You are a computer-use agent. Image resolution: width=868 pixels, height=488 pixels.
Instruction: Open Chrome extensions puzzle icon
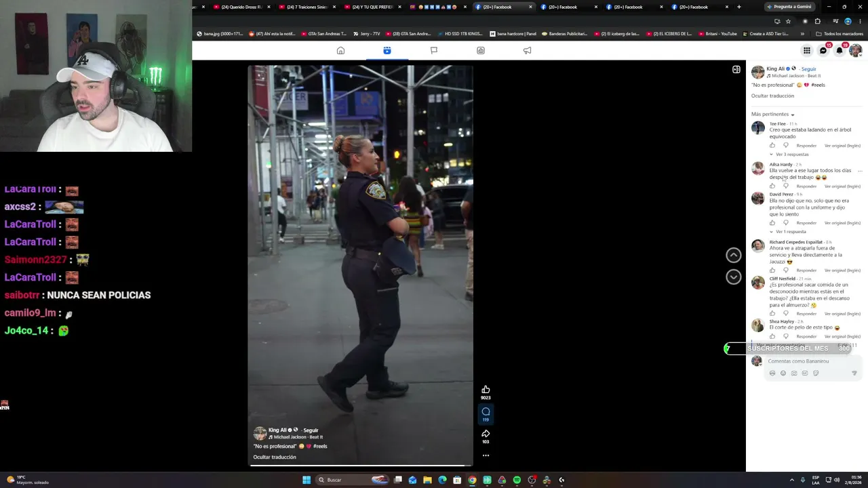click(817, 21)
